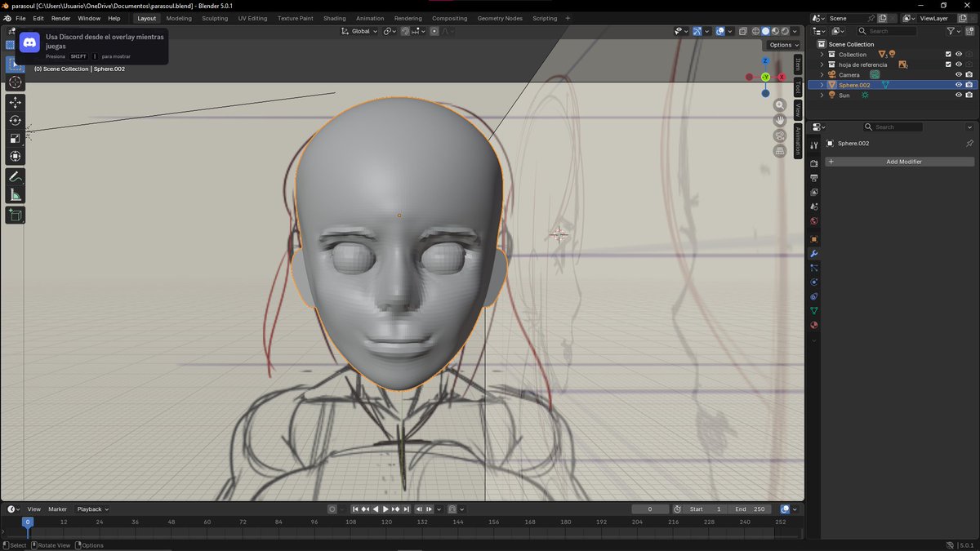The height and width of the screenshot is (551, 980).
Task: Select the Scale tool
Action: (x=16, y=138)
